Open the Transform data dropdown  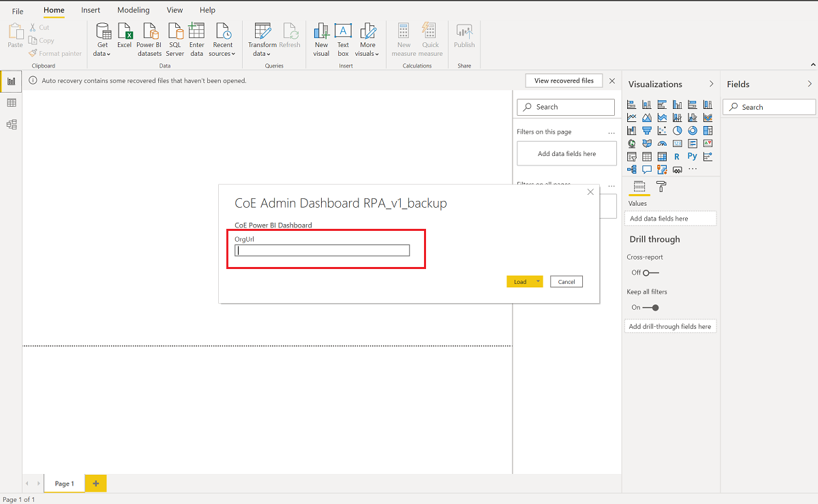(262, 40)
